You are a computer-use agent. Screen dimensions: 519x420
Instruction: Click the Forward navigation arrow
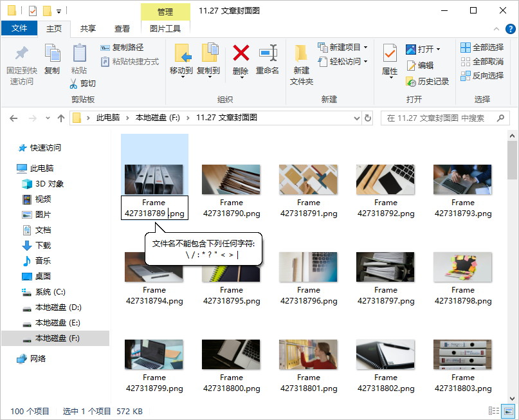click(32, 118)
